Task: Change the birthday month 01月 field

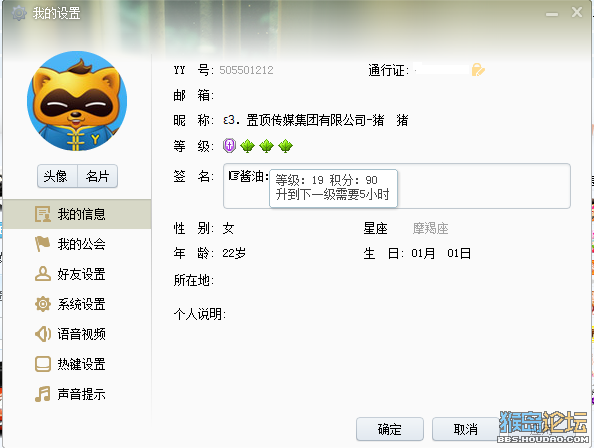Action: [x=423, y=253]
